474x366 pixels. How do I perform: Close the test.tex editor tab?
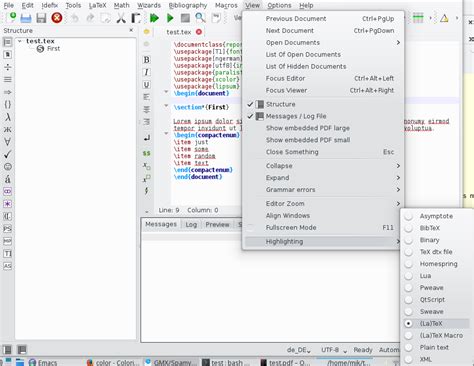coord(199,32)
